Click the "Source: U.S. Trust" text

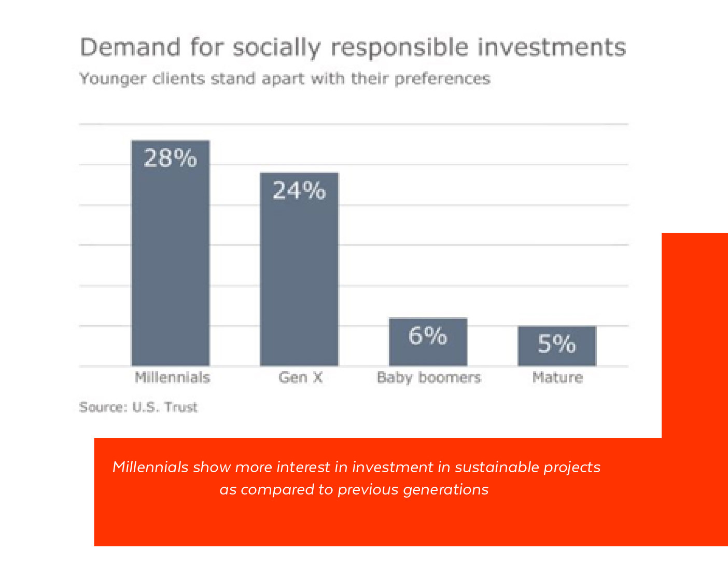pos(138,407)
